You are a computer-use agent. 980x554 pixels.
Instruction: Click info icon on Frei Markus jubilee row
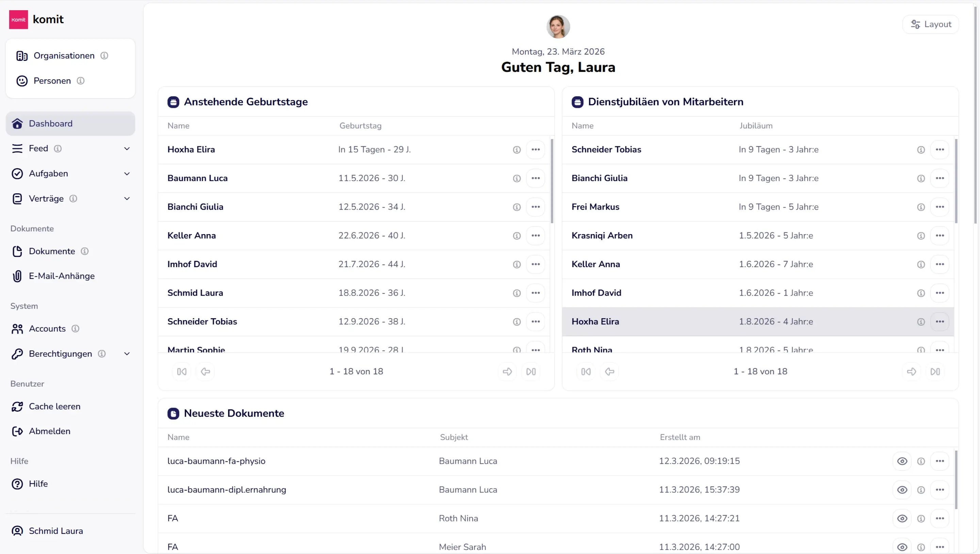pos(921,207)
